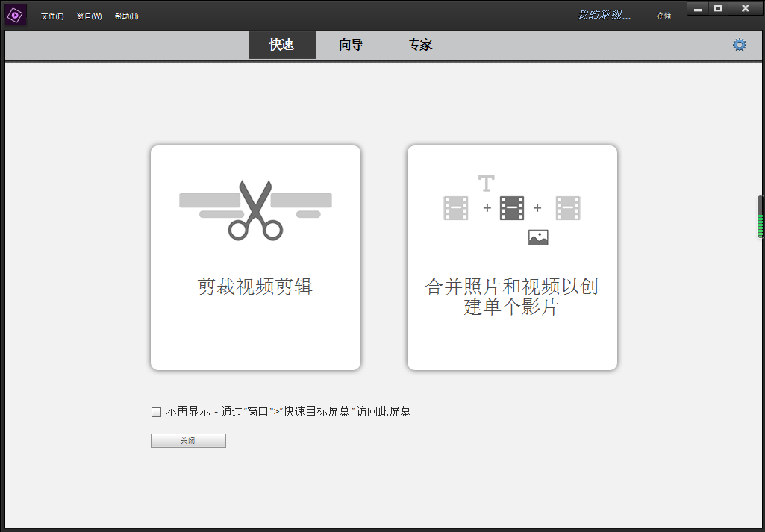The image size is (765, 532).
Task: Open the 文件 menu
Action: (51, 16)
